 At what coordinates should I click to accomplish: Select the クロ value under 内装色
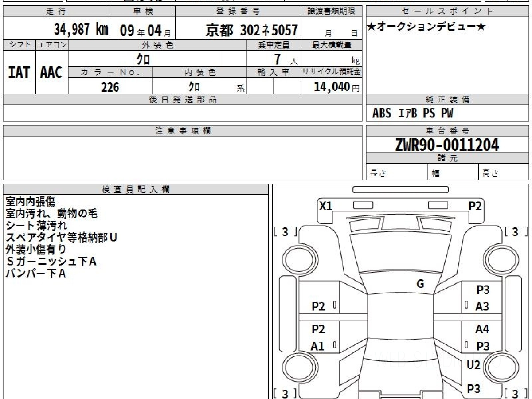click(x=194, y=86)
